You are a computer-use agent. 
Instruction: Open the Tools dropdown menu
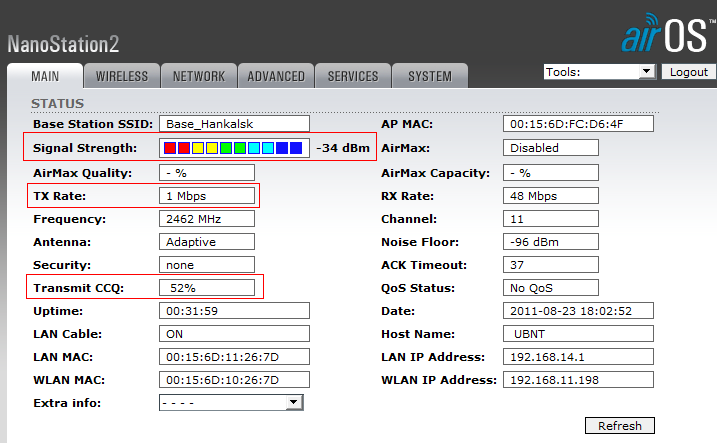(599, 72)
